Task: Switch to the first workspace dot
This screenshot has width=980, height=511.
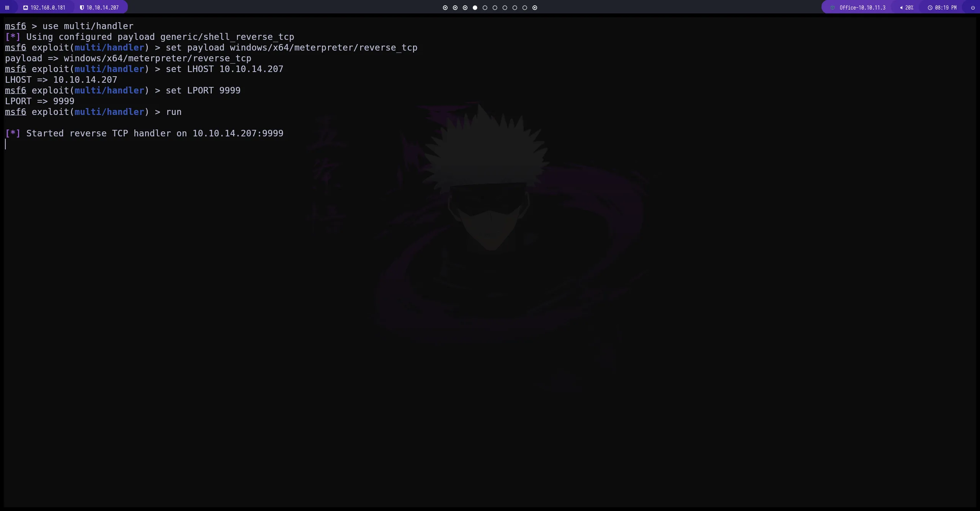Action: (445, 8)
